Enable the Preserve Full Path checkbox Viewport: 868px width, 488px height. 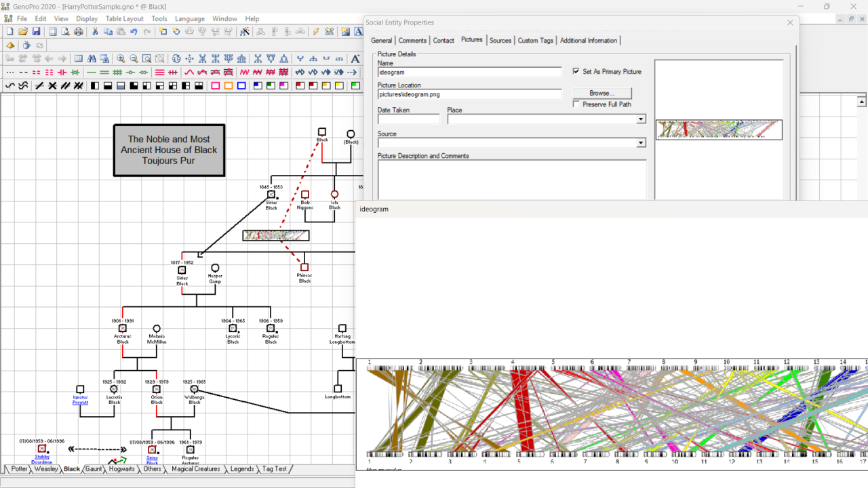click(576, 104)
